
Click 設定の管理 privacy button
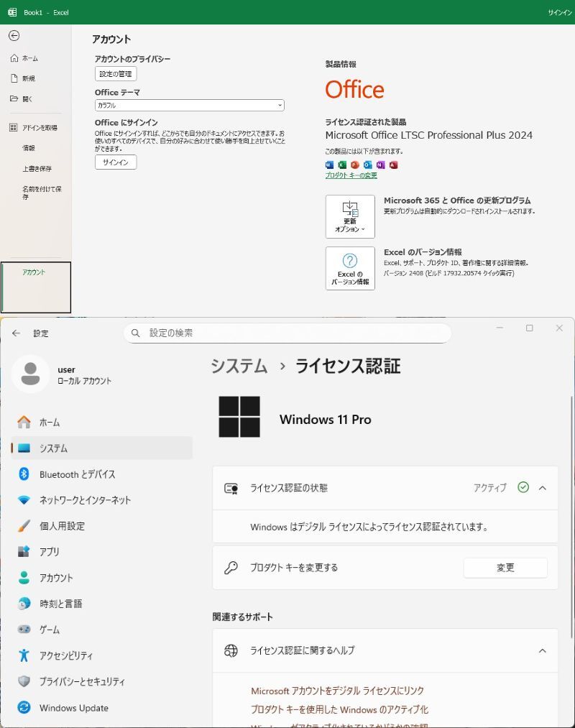pyautogui.click(x=115, y=74)
